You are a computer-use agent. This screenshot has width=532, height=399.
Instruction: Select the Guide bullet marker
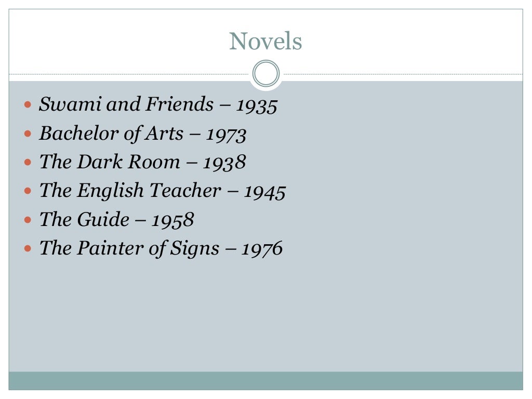click(28, 220)
